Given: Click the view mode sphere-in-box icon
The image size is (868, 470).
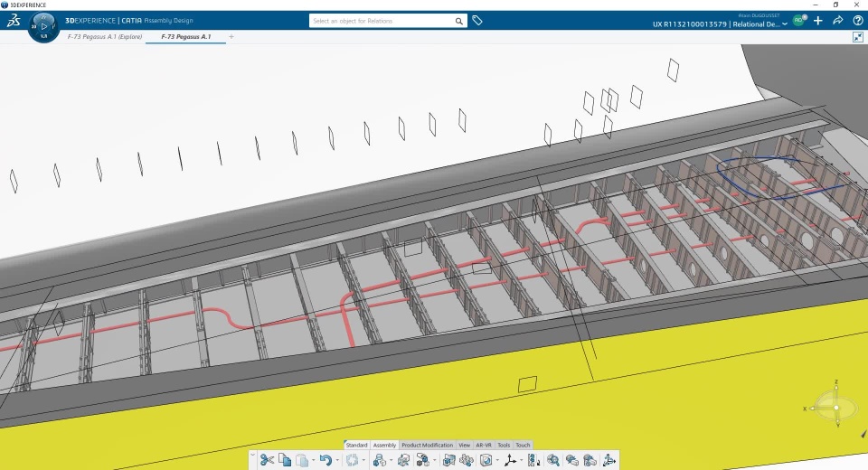Looking at the screenshot, I should tap(486, 460).
